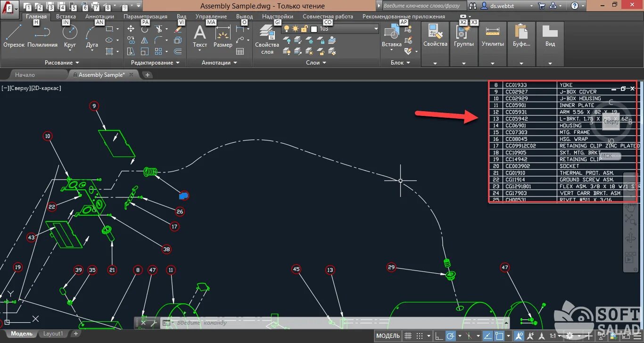Click the white layer color swatch

click(314, 29)
